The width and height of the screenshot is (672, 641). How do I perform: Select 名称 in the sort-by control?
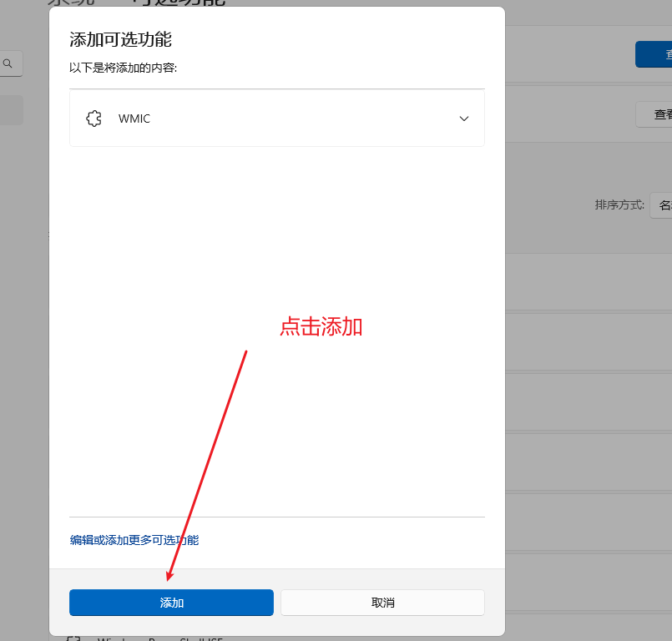[662, 204]
